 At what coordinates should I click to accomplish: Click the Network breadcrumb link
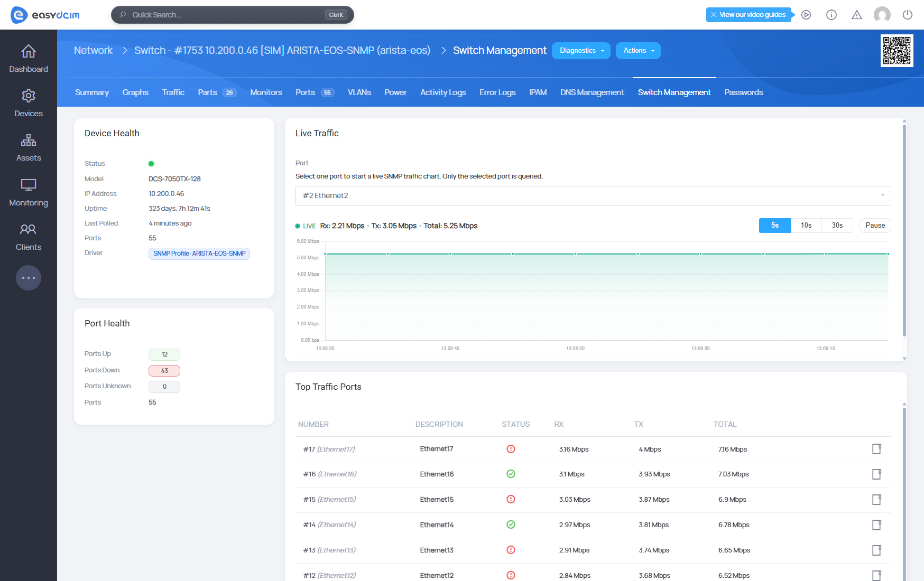pos(93,51)
